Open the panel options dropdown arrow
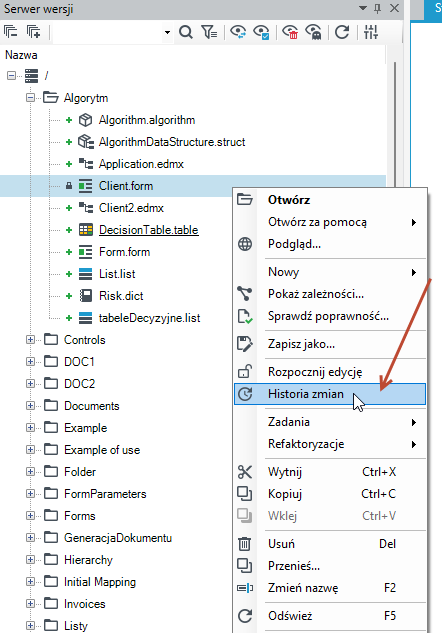This screenshot has height=633, width=442. pyautogui.click(x=363, y=8)
